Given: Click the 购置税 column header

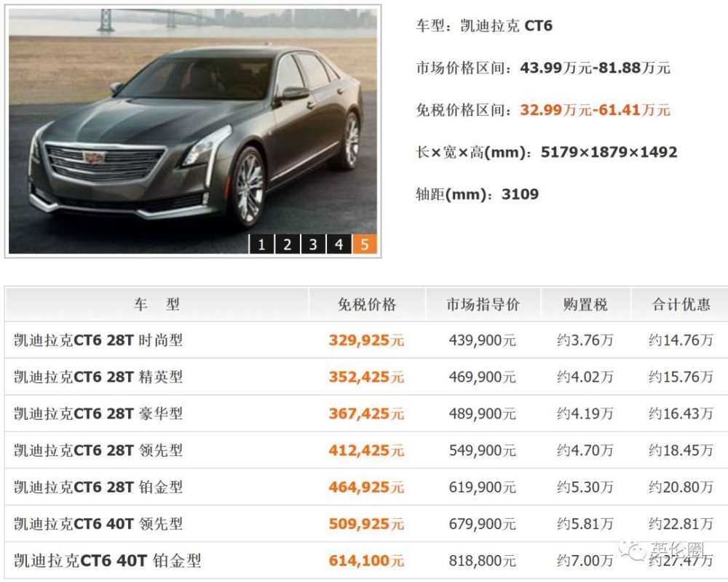Looking at the screenshot, I should point(585,305).
